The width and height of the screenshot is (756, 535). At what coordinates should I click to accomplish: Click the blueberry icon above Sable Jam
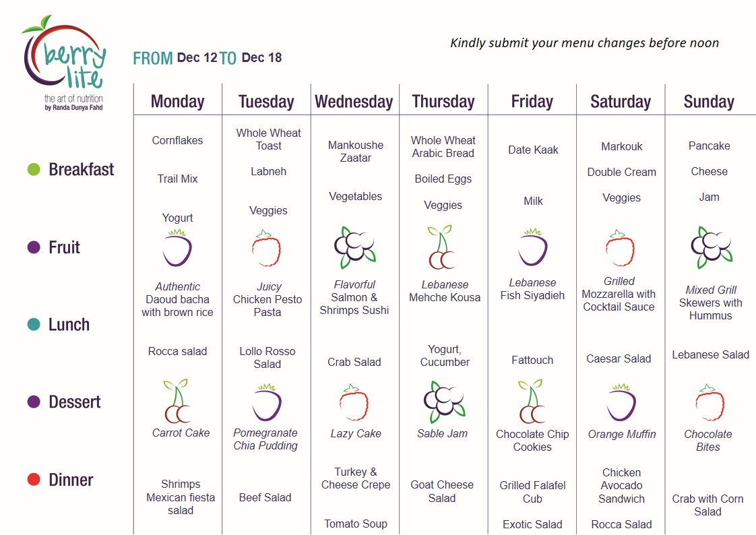444,402
